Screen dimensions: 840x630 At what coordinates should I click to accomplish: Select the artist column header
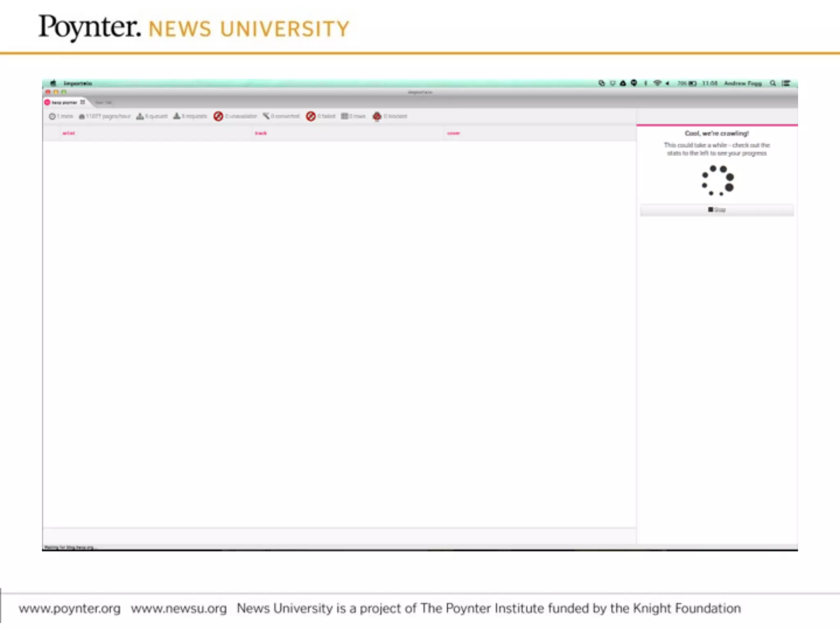coord(68,133)
